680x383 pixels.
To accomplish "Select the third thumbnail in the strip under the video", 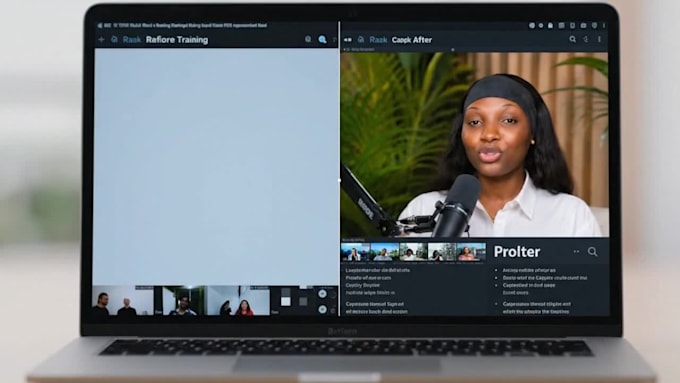I will click(413, 252).
